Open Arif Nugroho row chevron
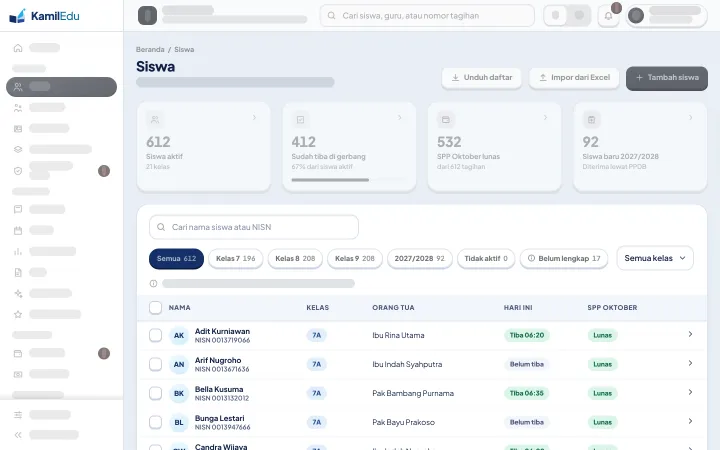The image size is (720, 450). 690,363
